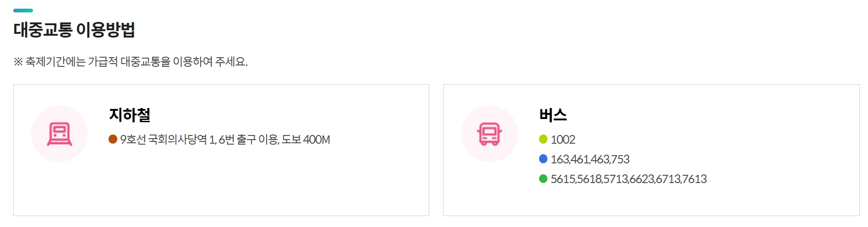Click the yellow-green dot beside 1002
Viewport: 868px width, 227px height.
coord(543,139)
